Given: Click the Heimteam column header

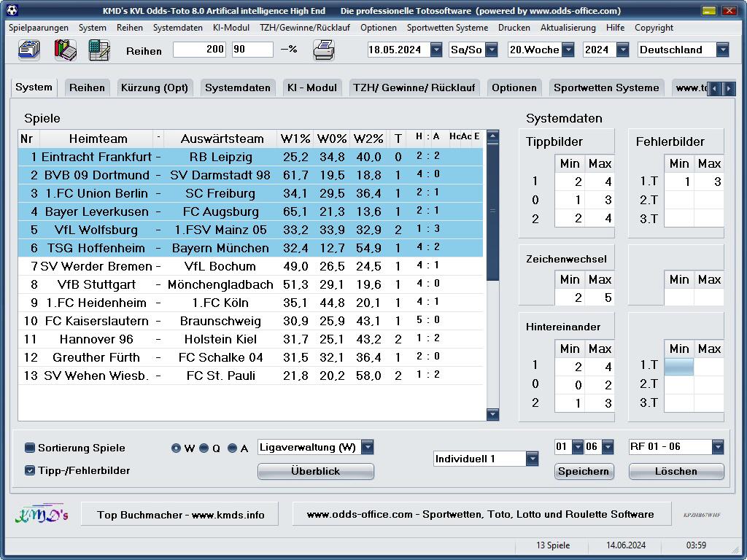Looking at the screenshot, I should coord(98,139).
